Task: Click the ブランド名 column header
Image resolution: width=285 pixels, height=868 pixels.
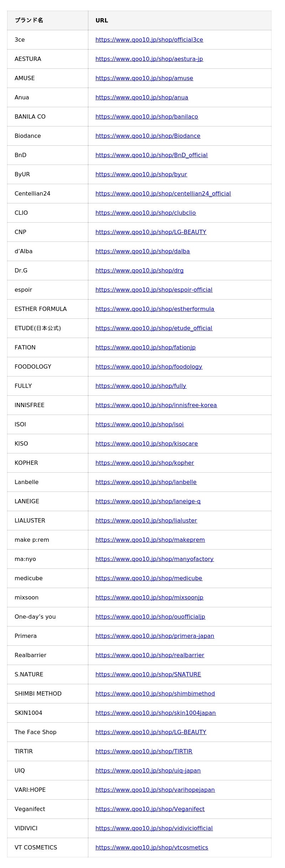Action: pos(29,21)
